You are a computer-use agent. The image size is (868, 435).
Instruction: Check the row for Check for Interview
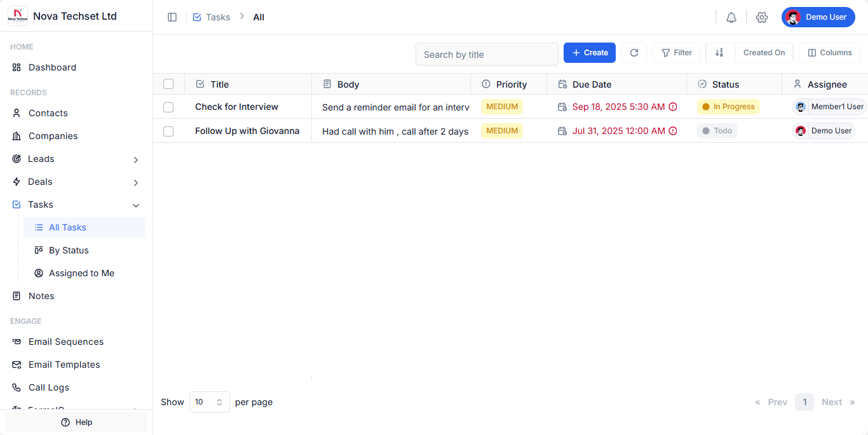168,107
